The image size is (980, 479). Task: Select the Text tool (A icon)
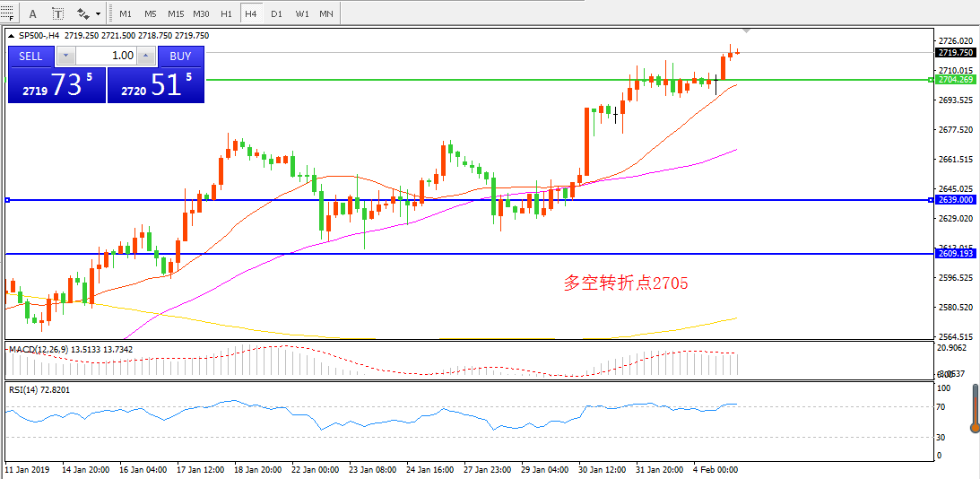coord(33,13)
